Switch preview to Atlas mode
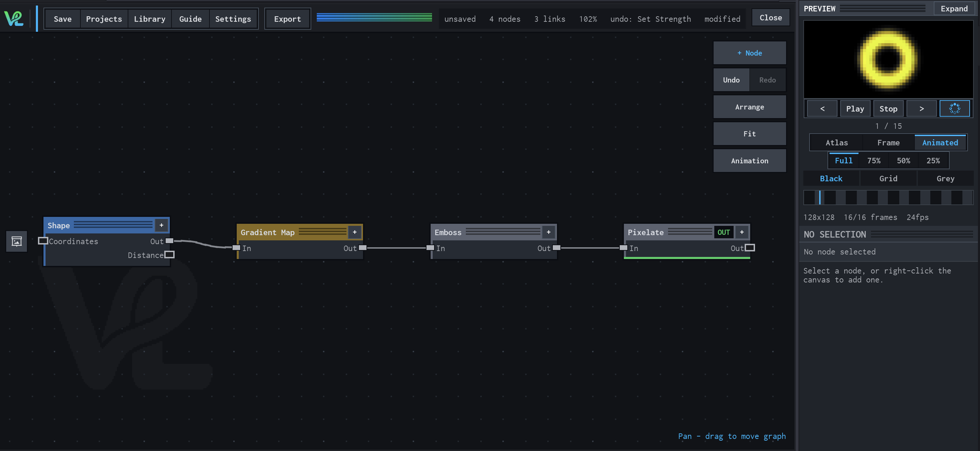 click(x=836, y=143)
